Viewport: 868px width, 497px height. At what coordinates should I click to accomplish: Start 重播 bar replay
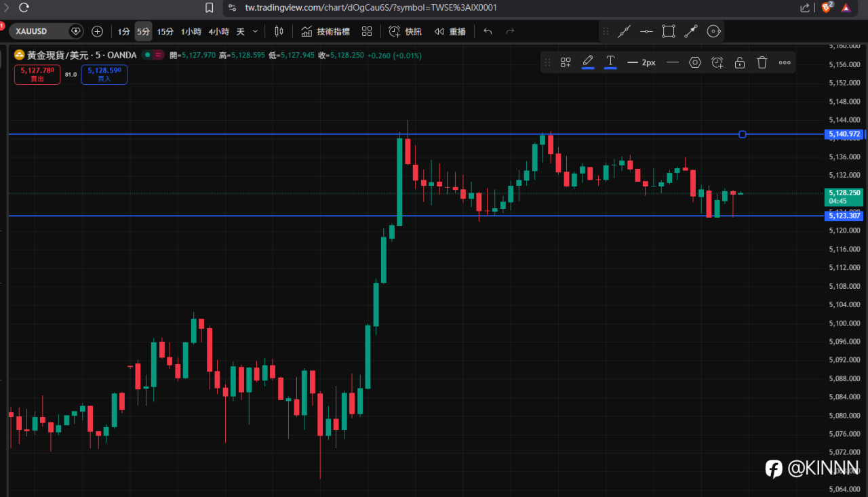pos(450,31)
